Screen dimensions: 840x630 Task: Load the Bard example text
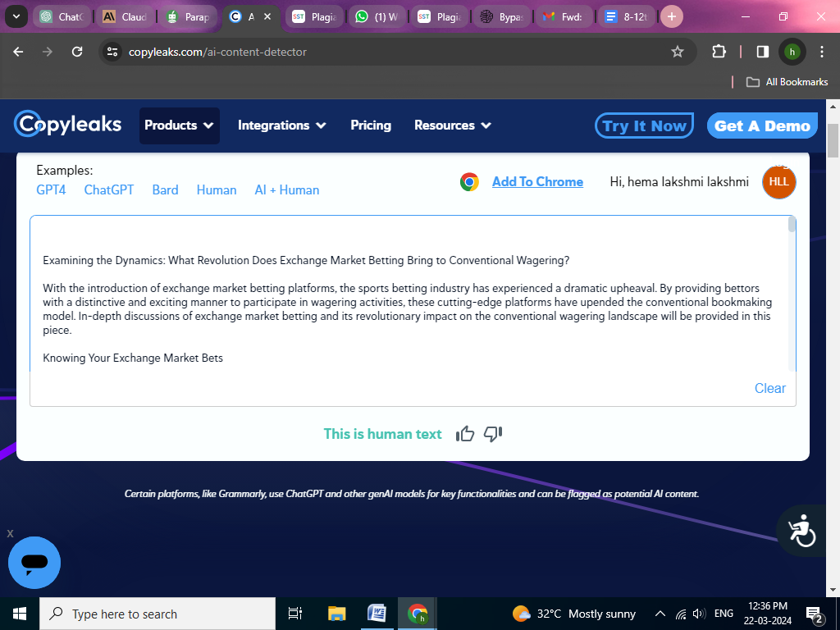[165, 190]
